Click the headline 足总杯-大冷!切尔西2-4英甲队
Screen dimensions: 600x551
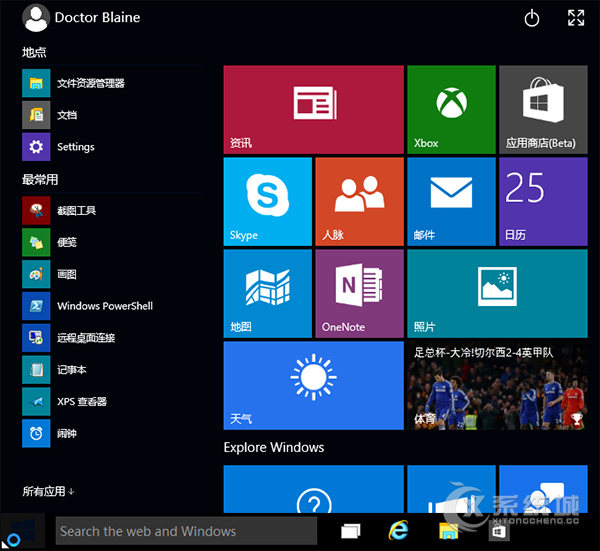[x=484, y=352]
